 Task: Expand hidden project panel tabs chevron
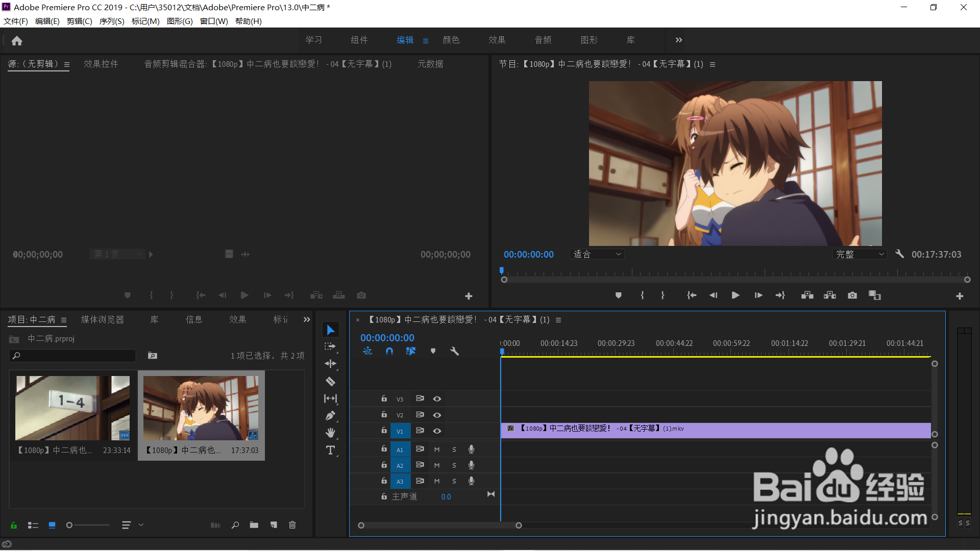307,319
